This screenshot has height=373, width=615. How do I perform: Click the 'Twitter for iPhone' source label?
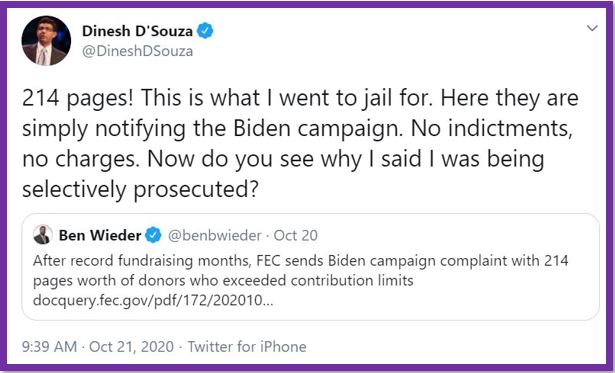tap(247, 347)
